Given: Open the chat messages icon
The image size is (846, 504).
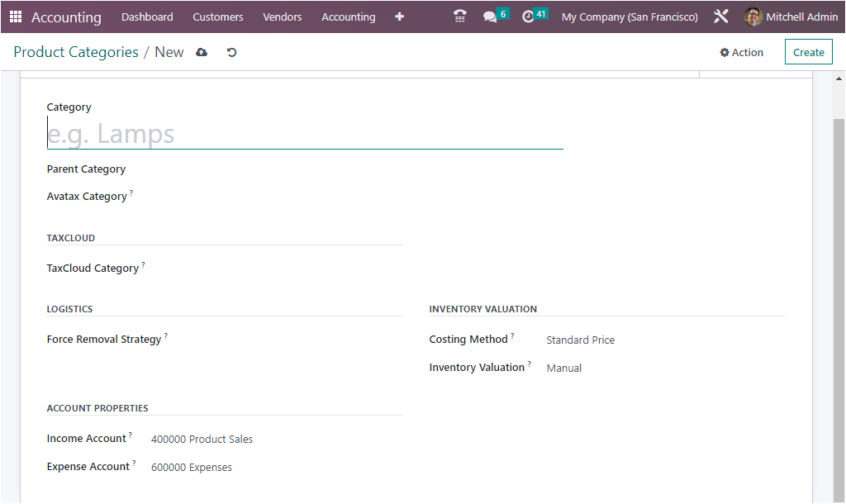Looking at the screenshot, I should [x=491, y=17].
